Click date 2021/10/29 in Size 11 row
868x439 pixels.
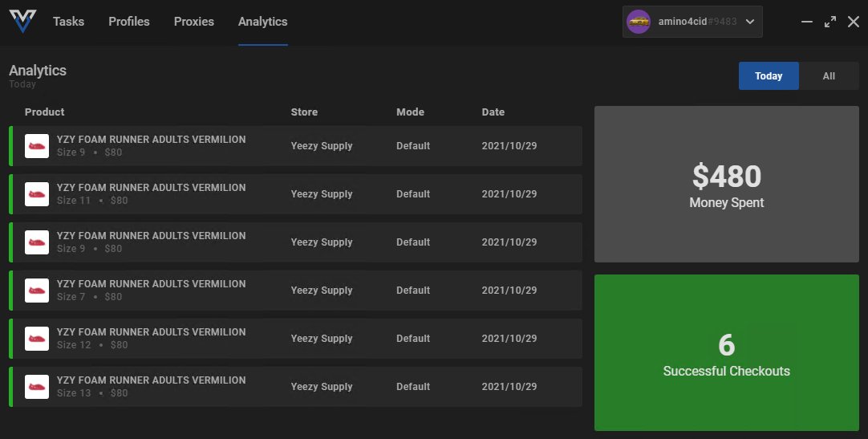click(x=509, y=194)
